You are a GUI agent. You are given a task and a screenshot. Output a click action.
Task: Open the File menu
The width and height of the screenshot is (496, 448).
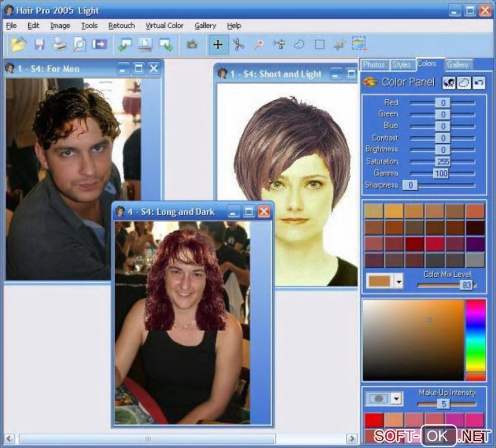click(x=11, y=26)
